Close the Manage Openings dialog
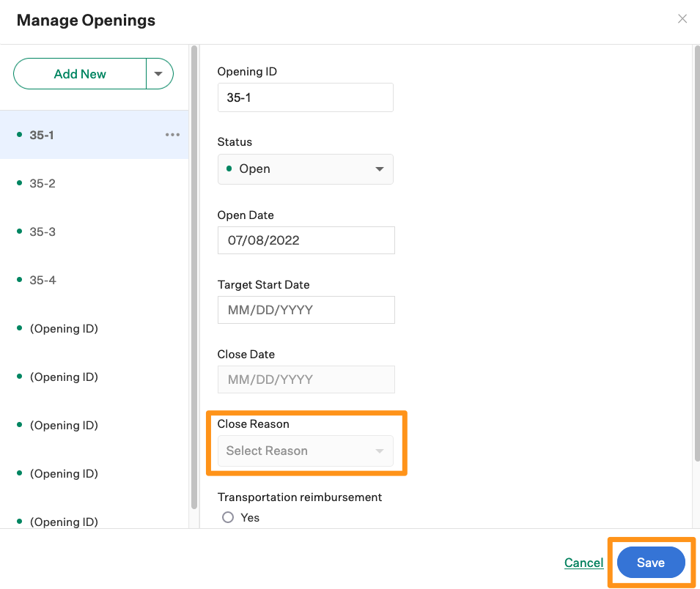The width and height of the screenshot is (700, 589). pyautogui.click(x=682, y=18)
